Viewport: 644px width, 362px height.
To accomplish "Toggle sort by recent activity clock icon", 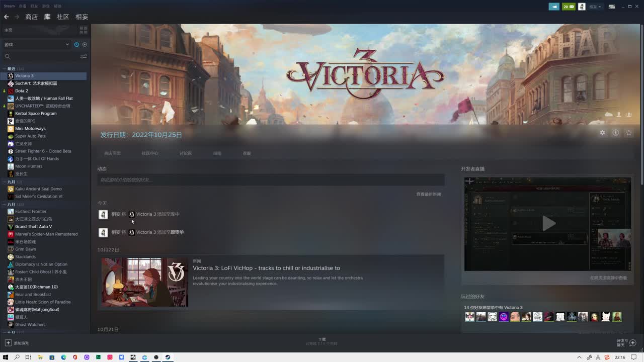I will 76,44.
